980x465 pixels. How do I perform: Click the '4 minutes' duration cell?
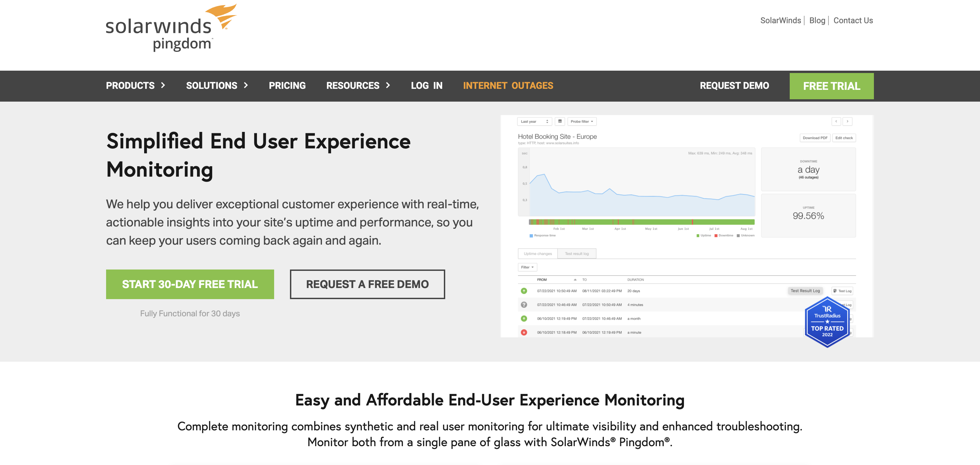pos(635,305)
